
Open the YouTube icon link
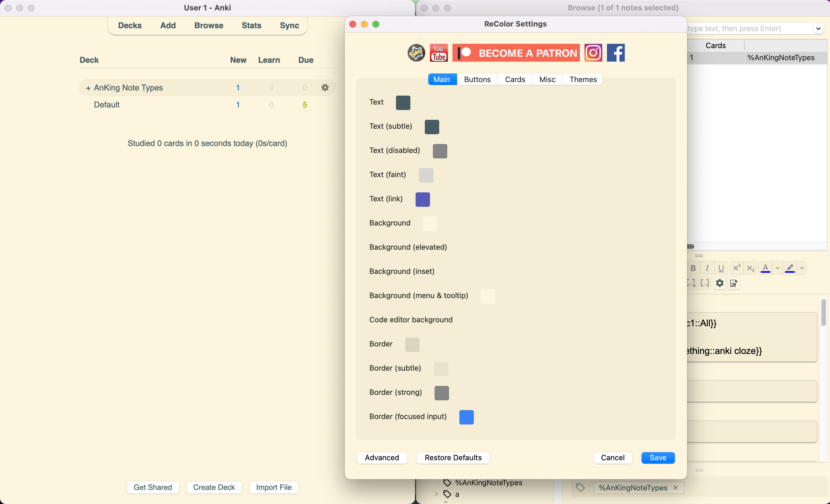(439, 53)
